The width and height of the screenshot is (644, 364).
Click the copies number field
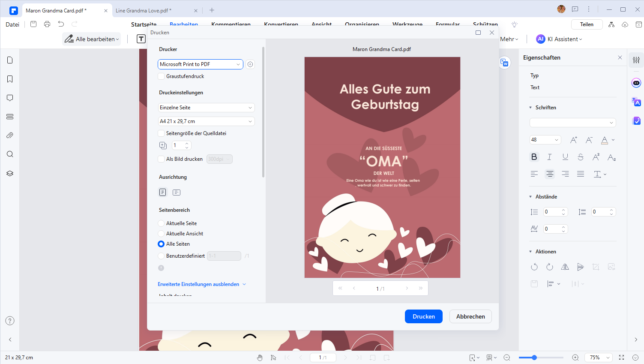181,145
